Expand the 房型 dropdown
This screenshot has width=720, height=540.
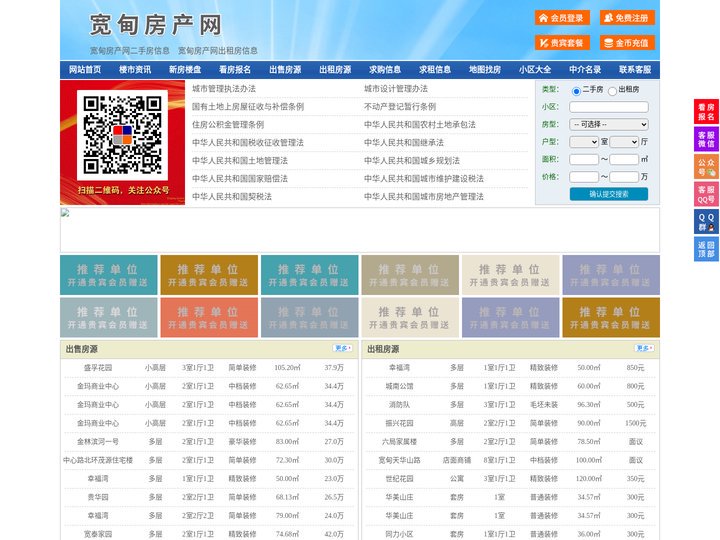tap(609, 124)
